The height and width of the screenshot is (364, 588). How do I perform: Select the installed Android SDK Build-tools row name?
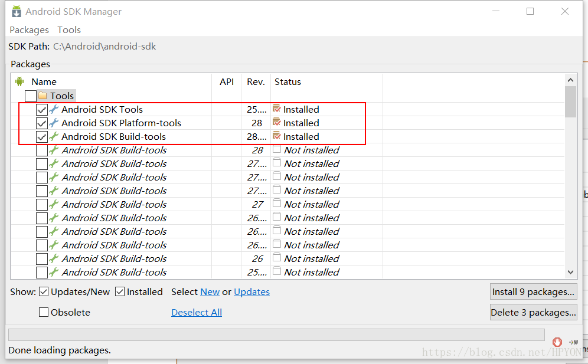click(x=113, y=136)
